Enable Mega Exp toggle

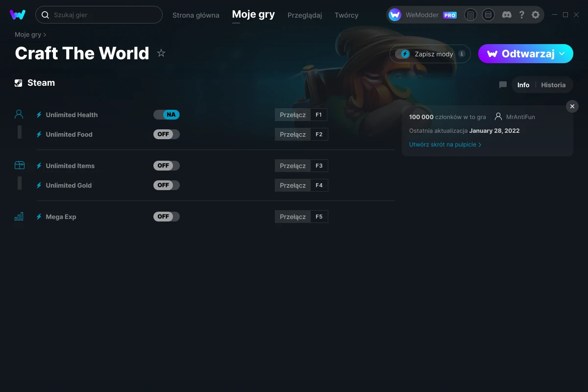(167, 217)
